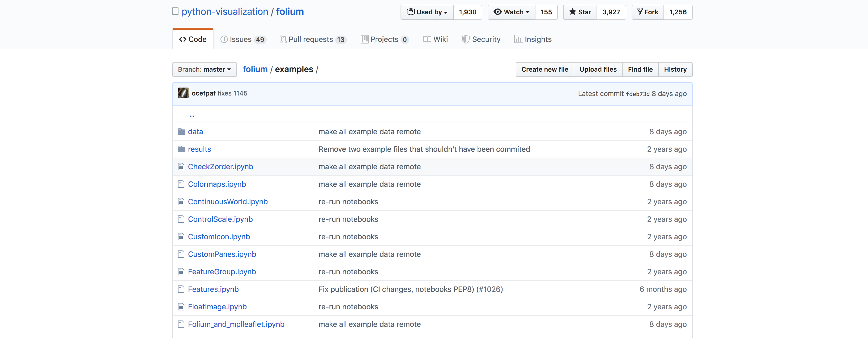Open the 'fixes 1145' commit message
Image resolution: width=868 pixels, height=338 pixels.
click(x=232, y=93)
